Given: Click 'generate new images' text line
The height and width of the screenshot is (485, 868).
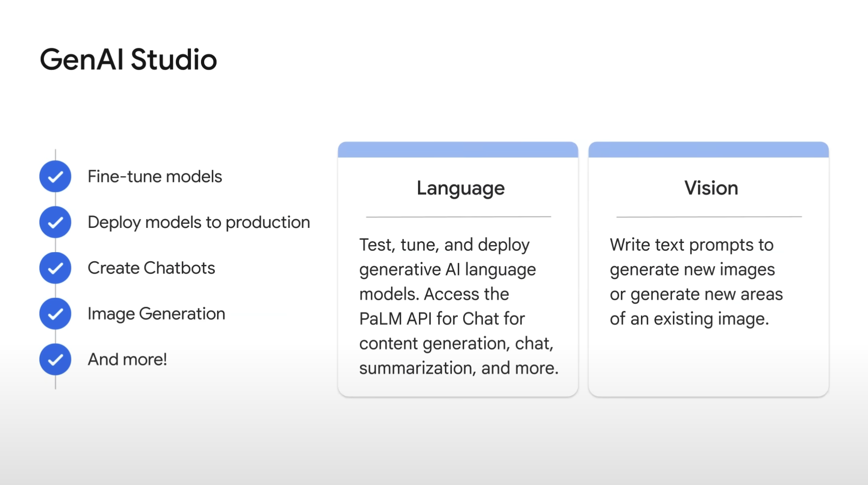Looking at the screenshot, I should click(x=692, y=270).
